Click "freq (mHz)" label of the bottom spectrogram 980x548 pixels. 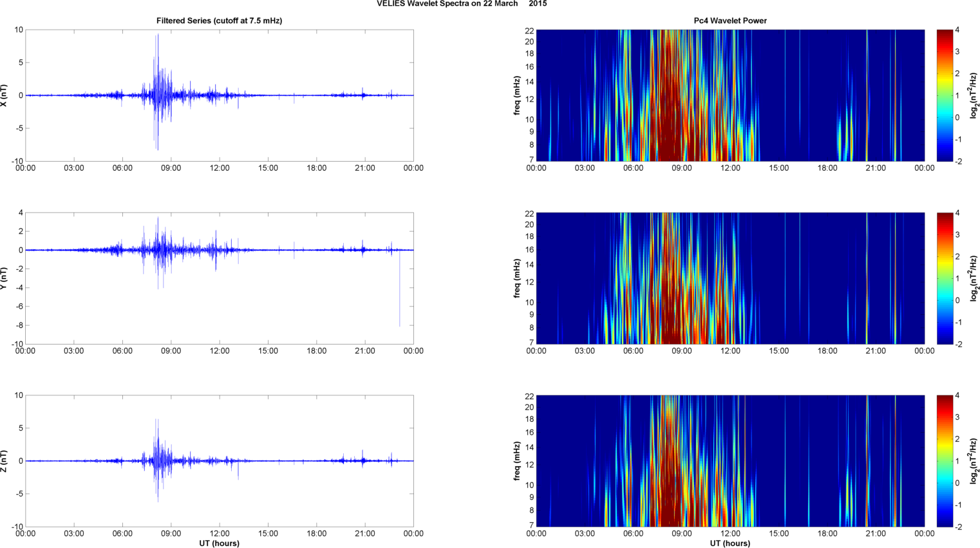click(x=517, y=461)
